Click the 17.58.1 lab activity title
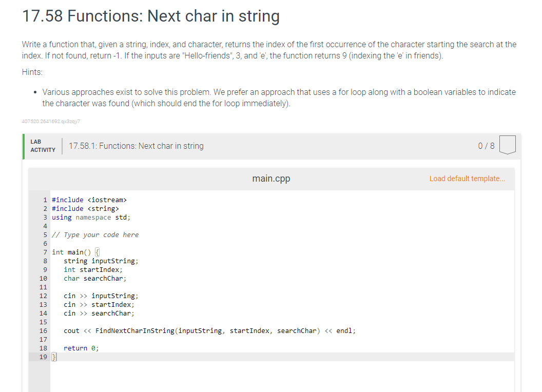542x392 pixels. click(136, 146)
